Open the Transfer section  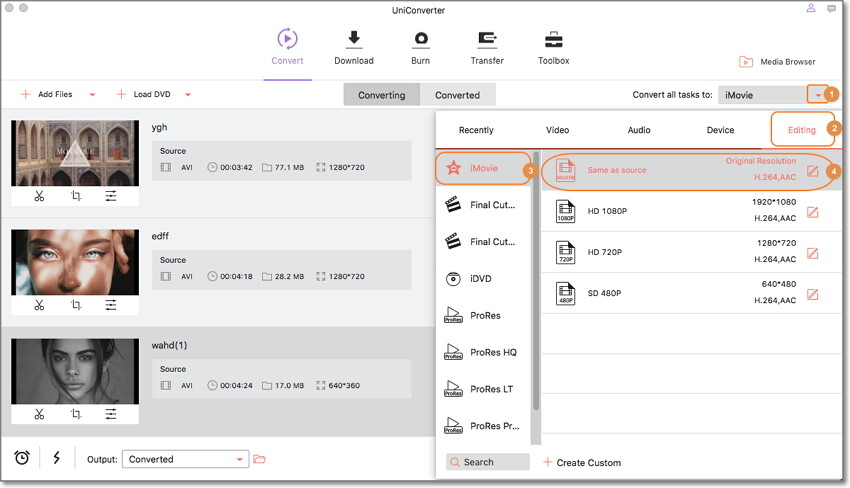[487, 48]
